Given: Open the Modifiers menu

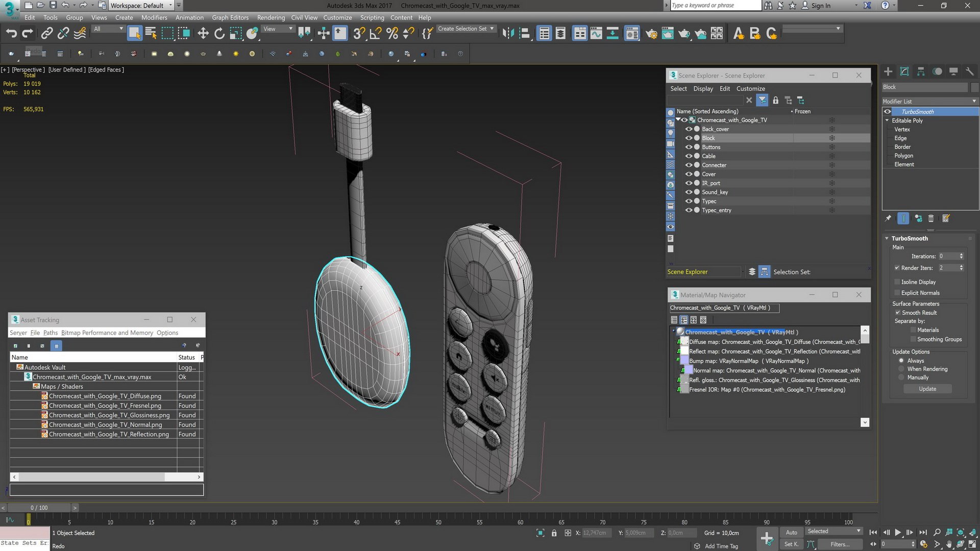Looking at the screenshot, I should click(x=154, y=17).
